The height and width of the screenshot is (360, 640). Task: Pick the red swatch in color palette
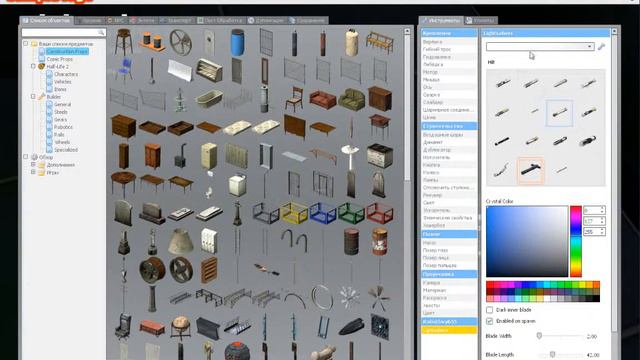(489, 284)
